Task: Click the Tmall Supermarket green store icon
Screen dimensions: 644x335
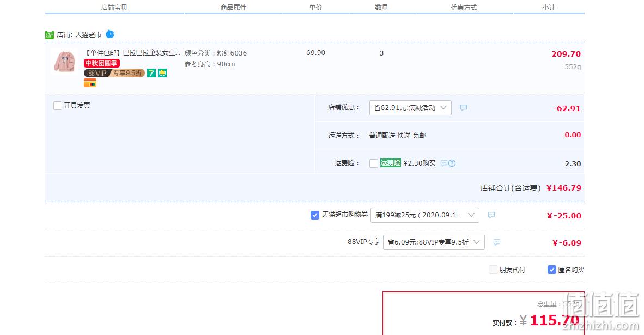Action: coord(49,35)
